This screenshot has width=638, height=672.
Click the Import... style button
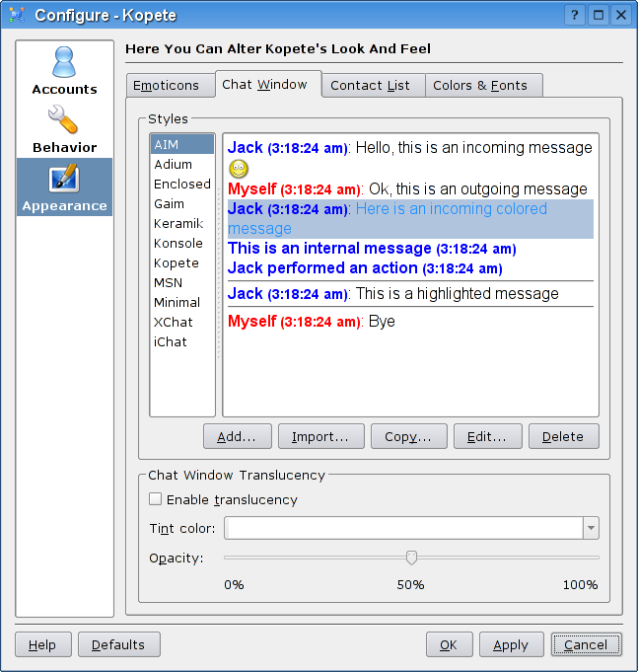(x=321, y=436)
